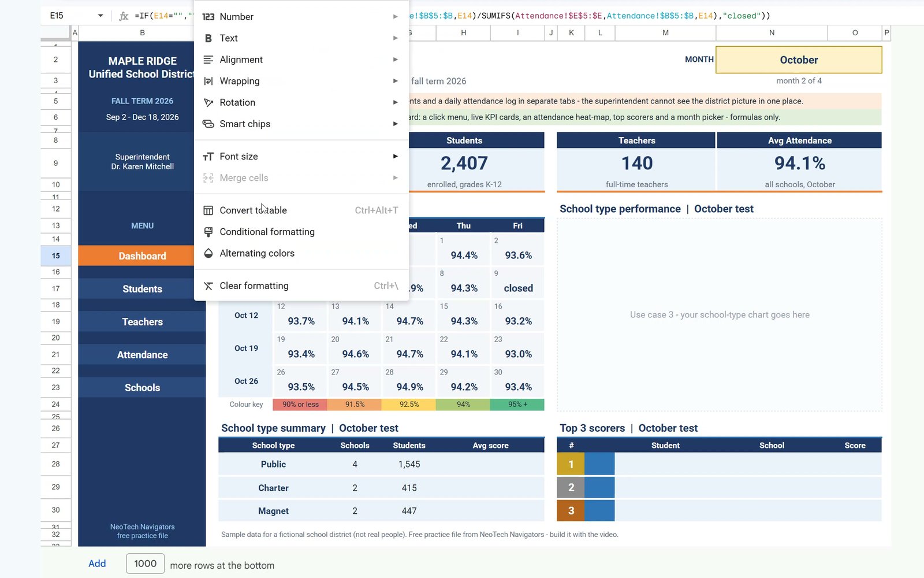Viewport: 924px width, 578px height.
Task: Click the Rotation icon in the menu
Action: (x=208, y=102)
